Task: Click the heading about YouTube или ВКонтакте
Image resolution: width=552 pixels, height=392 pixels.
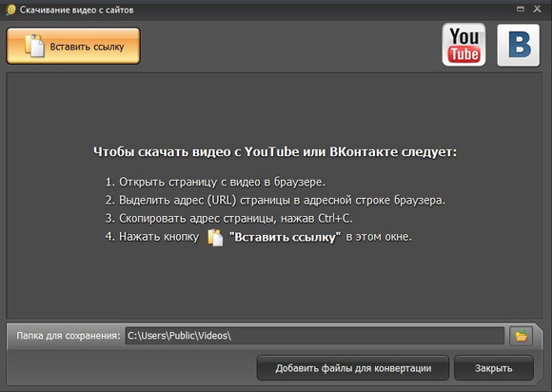Action: point(275,152)
